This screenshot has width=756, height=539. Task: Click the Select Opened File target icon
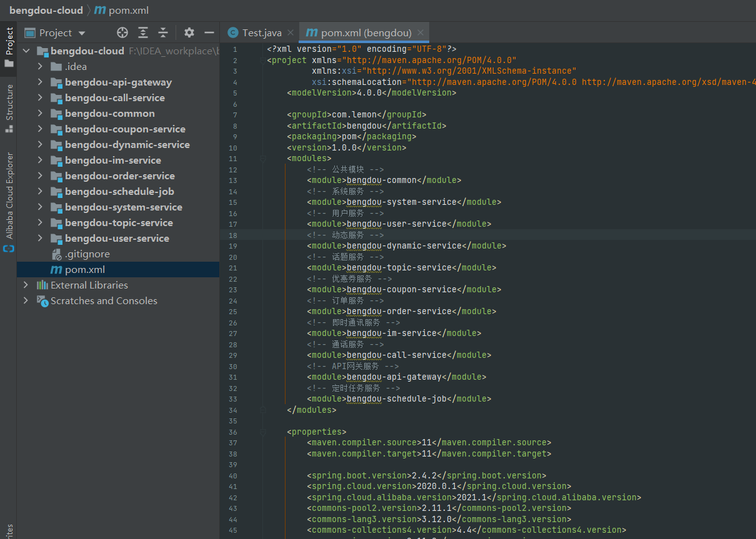tap(122, 32)
